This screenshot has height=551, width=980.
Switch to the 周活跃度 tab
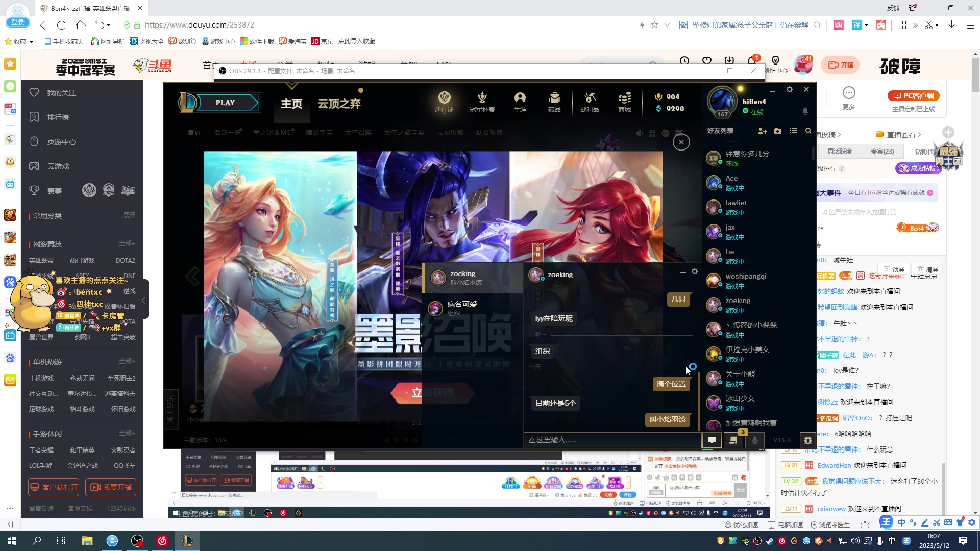click(840, 152)
